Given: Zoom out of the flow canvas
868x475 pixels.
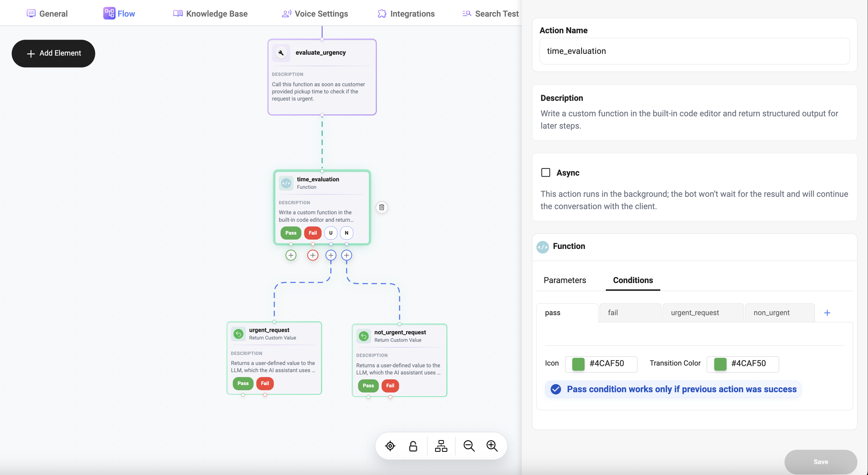Looking at the screenshot, I should (x=469, y=446).
